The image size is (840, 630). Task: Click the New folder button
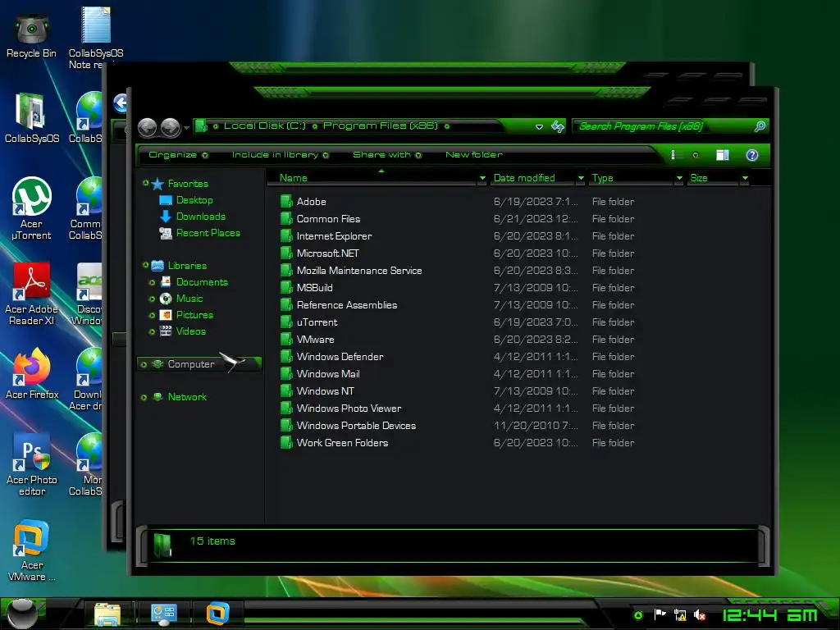pyautogui.click(x=473, y=155)
